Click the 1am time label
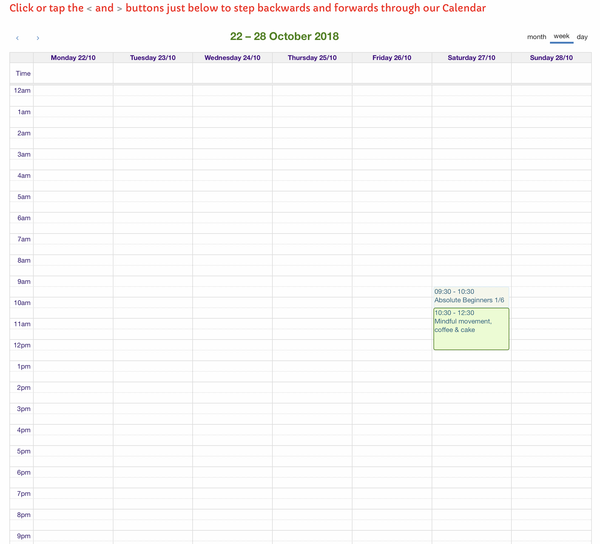The width and height of the screenshot is (600, 544). [x=24, y=112]
